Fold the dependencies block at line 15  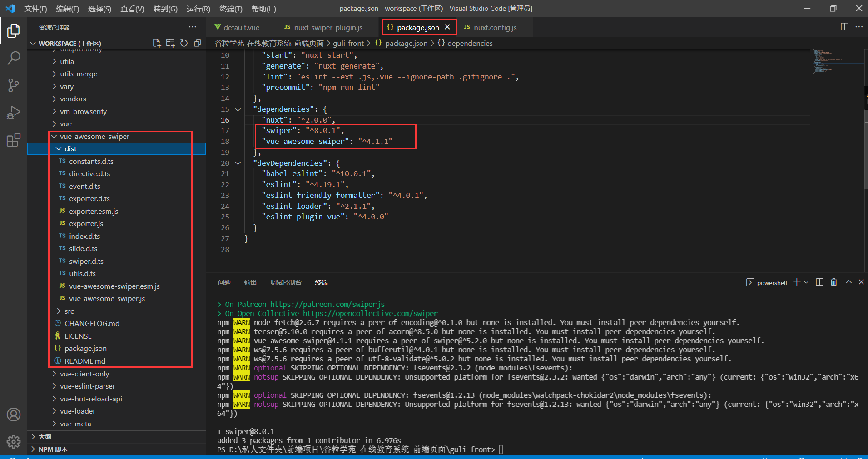(238, 109)
